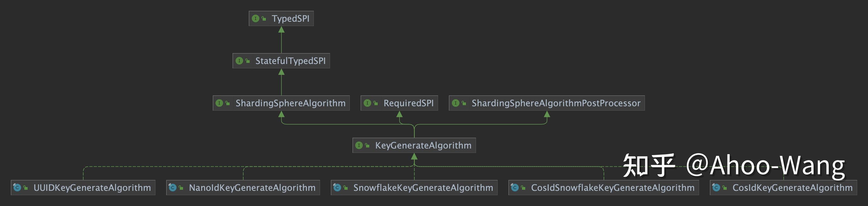Click the interface icon beside TypedSPI
868x206 pixels.
point(255,18)
